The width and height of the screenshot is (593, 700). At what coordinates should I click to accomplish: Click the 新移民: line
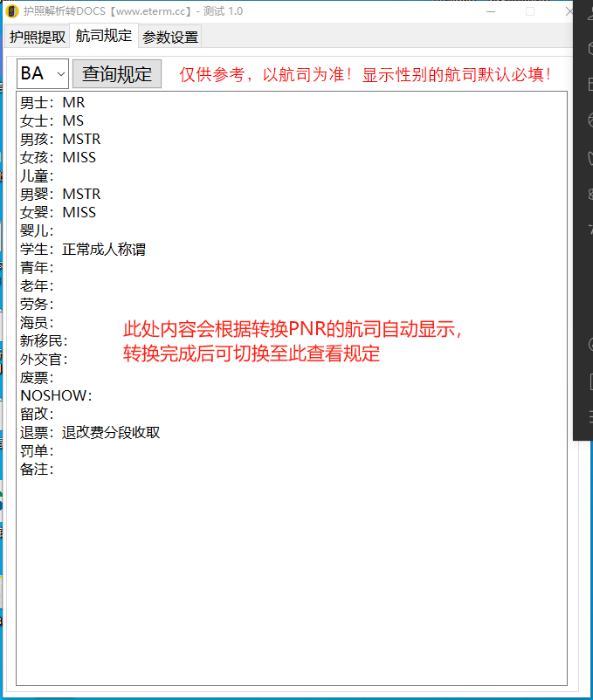click(x=44, y=340)
